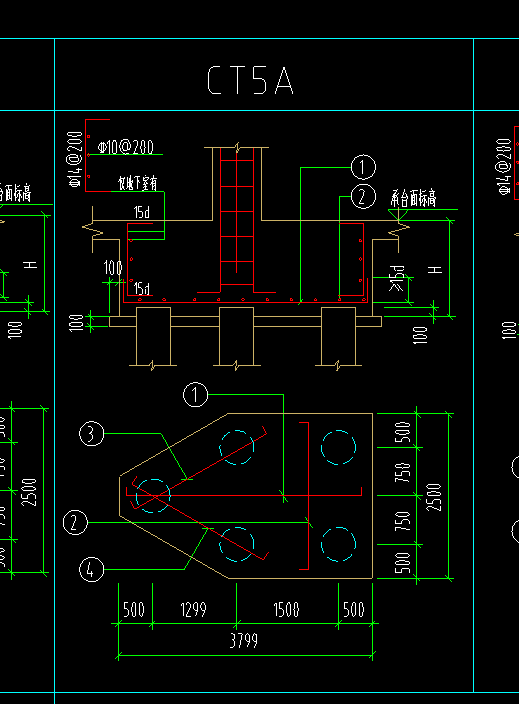Click the Φ10@280 rebar annotation
Image resolution: width=519 pixels, height=704 pixels.
[126, 147]
